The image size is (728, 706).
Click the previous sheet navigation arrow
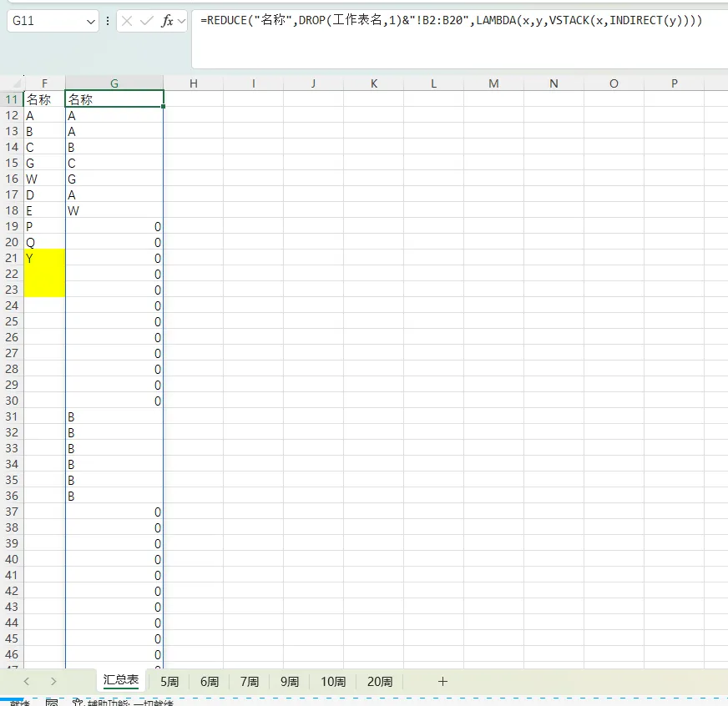pyautogui.click(x=27, y=682)
